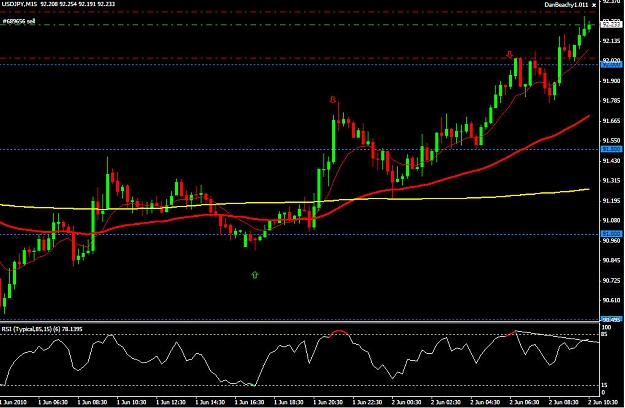Click the red down arrow near the 92.020 level

coord(509,55)
